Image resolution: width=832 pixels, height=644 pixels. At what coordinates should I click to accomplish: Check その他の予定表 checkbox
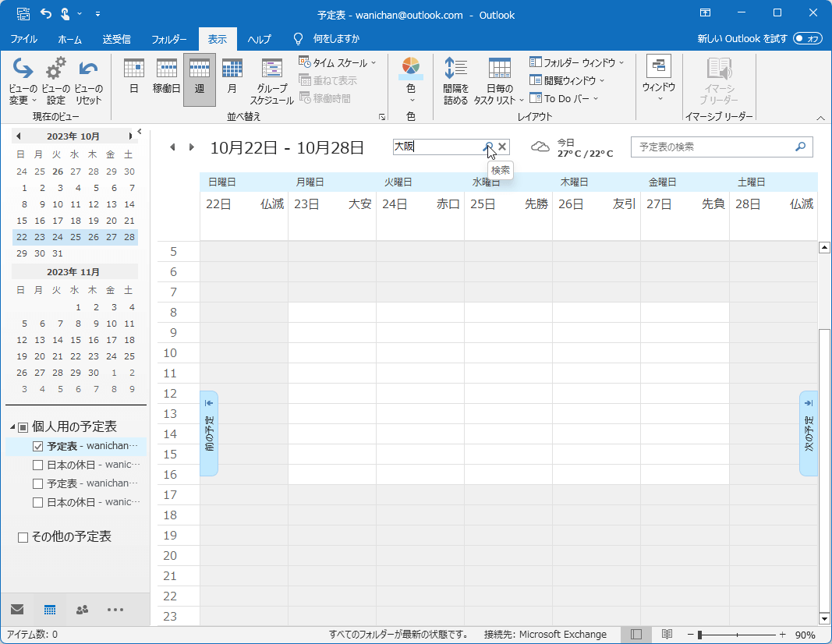pyautogui.click(x=23, y=537)
